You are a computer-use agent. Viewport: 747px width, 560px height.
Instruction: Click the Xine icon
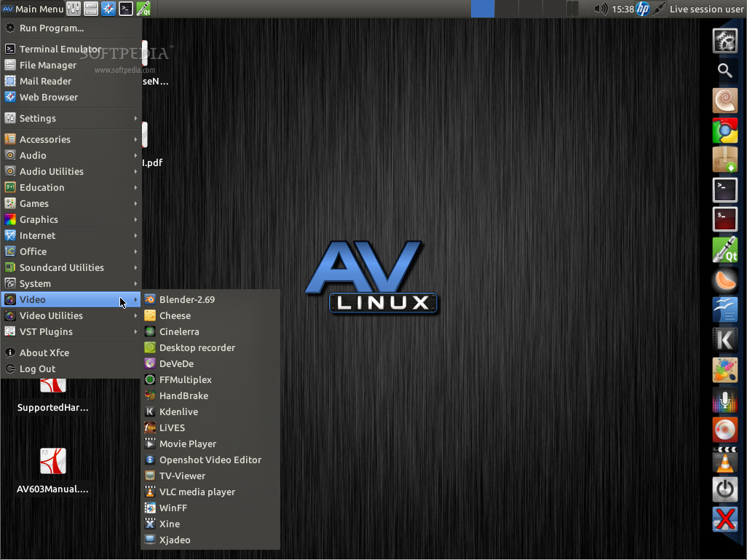(150, 524)
